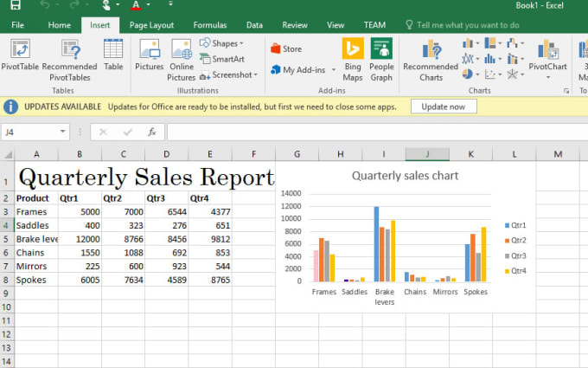Viewport: 588px width, 368px height.
Task: Switch to the Formulas tab
Action: pyautogui.click(x=210, y=25)
